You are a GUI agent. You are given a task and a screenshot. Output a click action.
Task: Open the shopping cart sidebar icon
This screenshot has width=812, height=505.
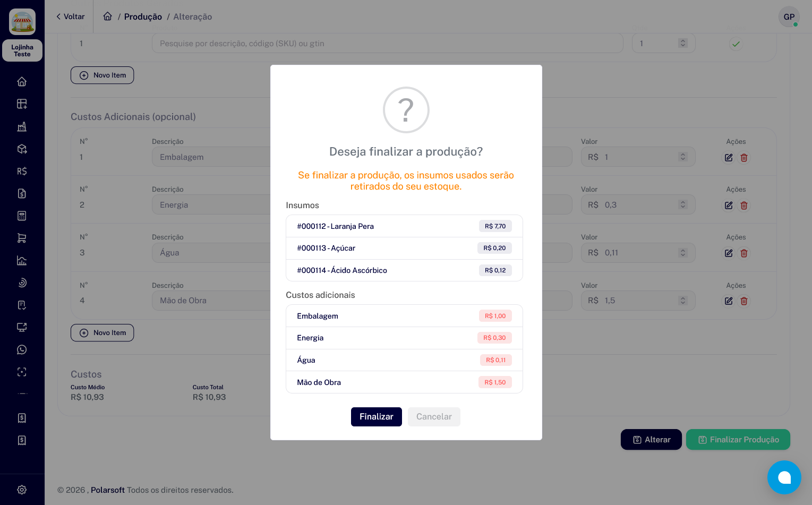click(22, 238)
